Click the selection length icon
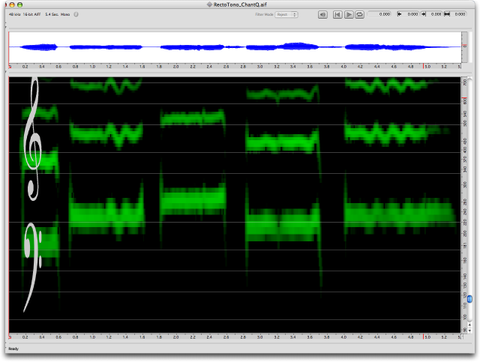480x362 pixels. (x=447, y=14)
